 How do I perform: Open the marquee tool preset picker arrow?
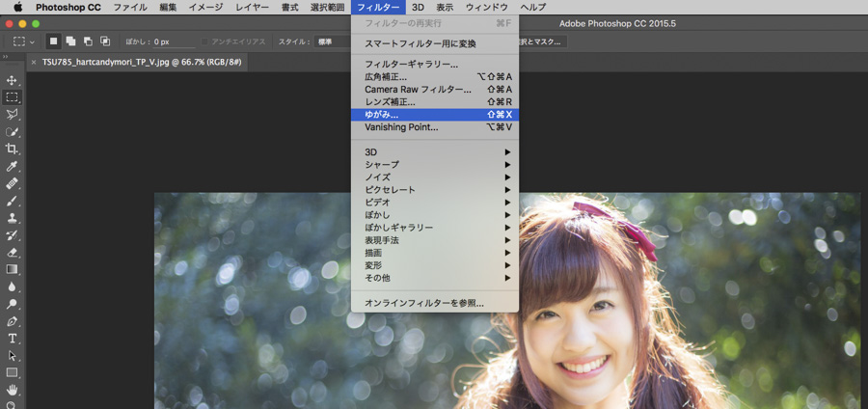pos(32,42)
